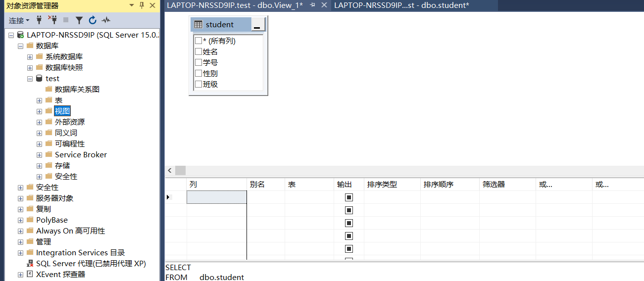
Task: Expand the 视图 folder
Action: 39,111
